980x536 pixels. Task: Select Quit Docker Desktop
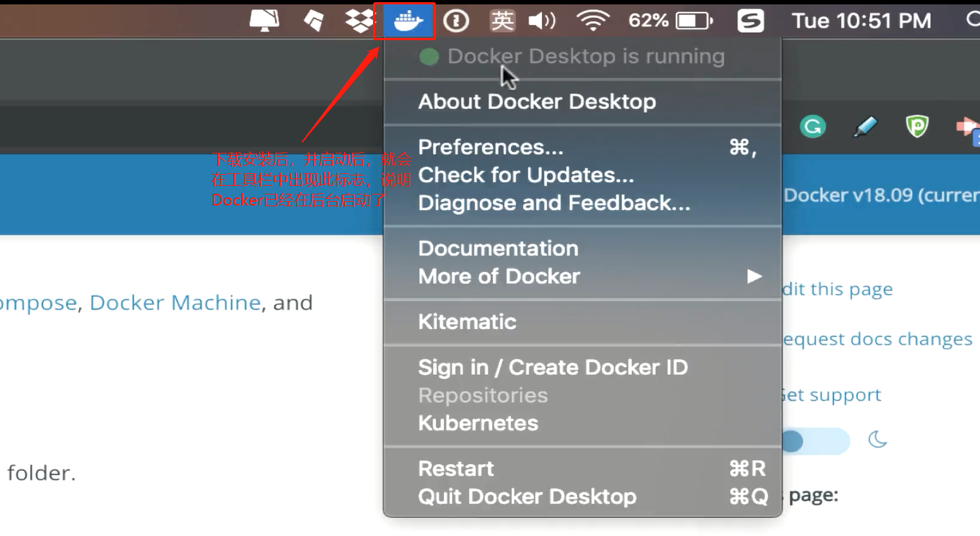coord(582,497)
